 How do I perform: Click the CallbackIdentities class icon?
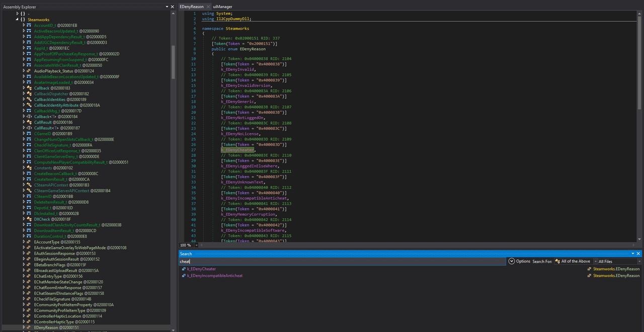click(29, 100)
